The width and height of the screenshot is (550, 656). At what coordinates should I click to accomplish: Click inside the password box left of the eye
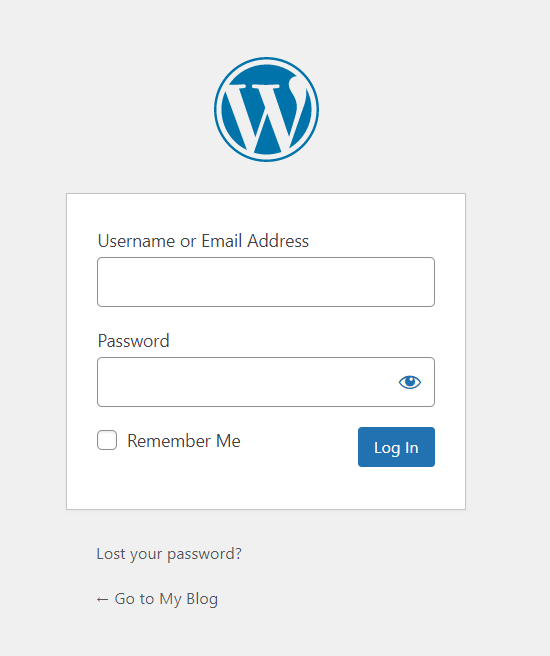point(247,382)
